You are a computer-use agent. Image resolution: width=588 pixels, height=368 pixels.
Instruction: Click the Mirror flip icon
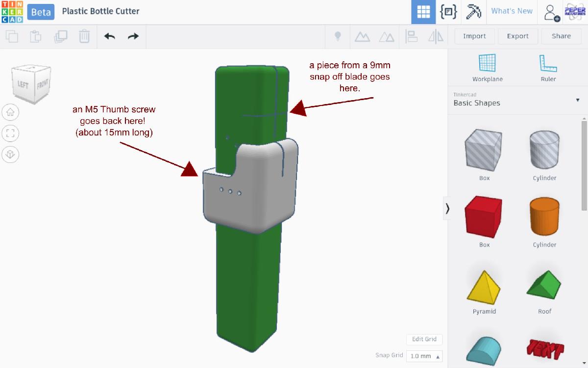(x=436, y=36)
